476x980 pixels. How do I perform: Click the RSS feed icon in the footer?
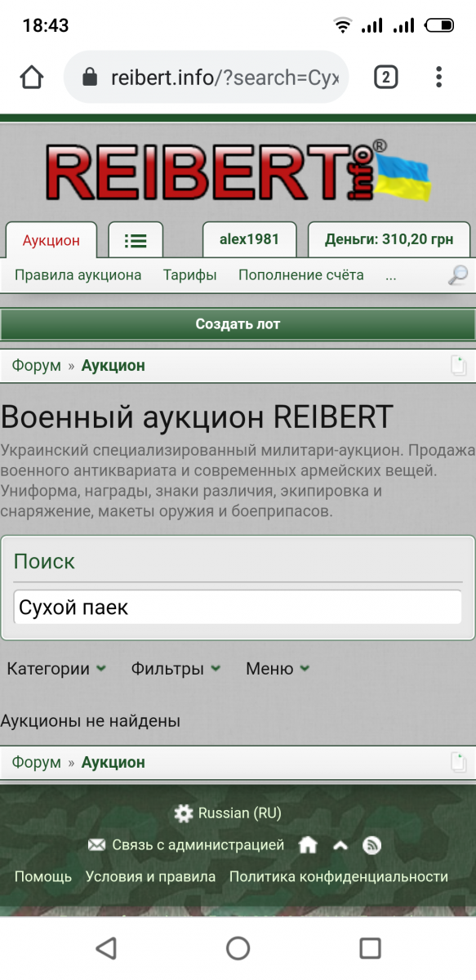coord(371,845)
